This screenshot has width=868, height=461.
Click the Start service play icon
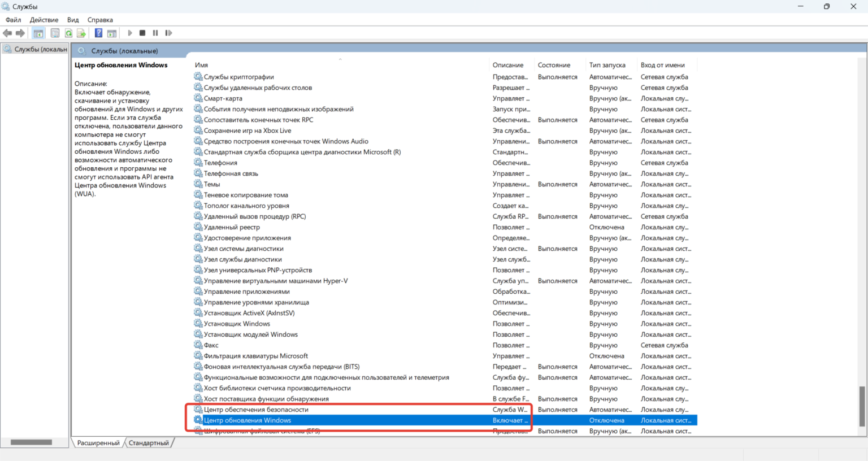(130, 33)
